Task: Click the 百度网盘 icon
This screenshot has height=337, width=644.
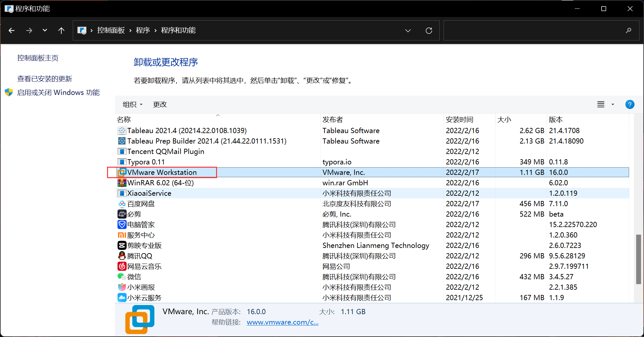Action: pyautogui.click(x=122, y=203)
